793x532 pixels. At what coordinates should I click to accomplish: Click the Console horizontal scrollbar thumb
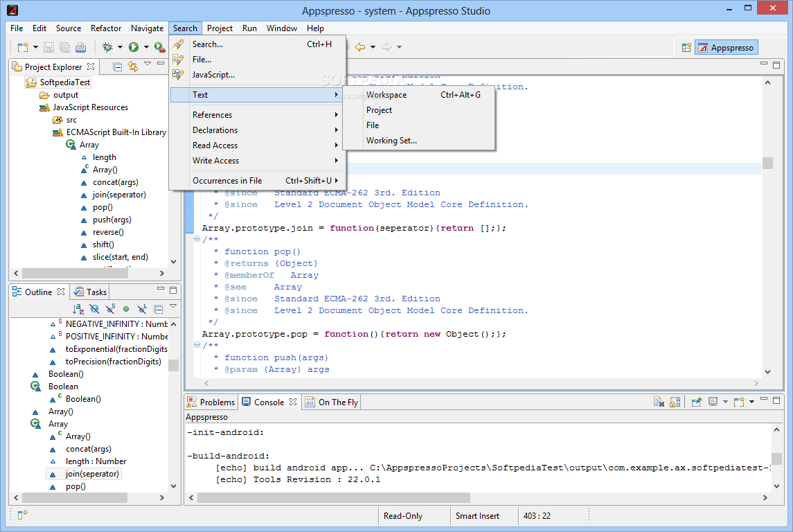332,497
